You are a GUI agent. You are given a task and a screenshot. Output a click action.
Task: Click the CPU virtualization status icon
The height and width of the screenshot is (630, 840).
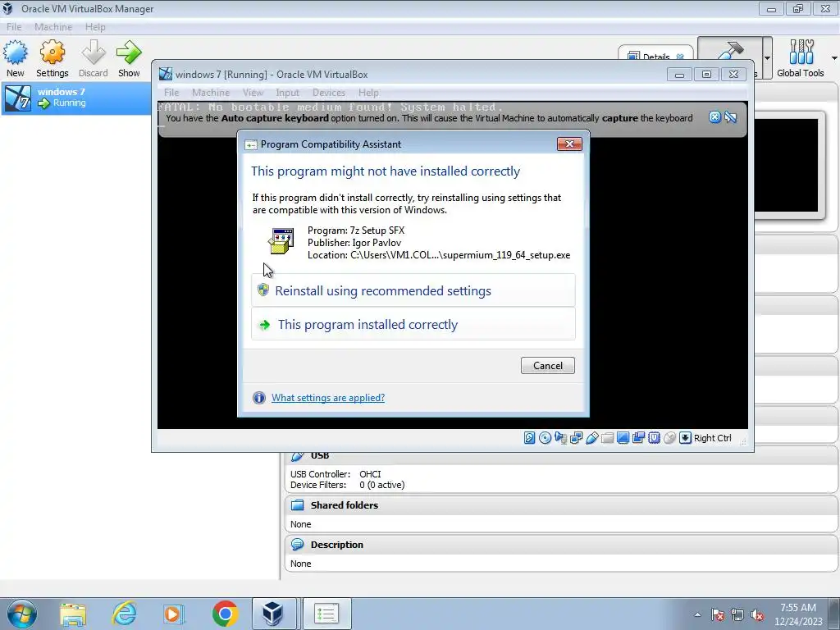coord(654,438)
